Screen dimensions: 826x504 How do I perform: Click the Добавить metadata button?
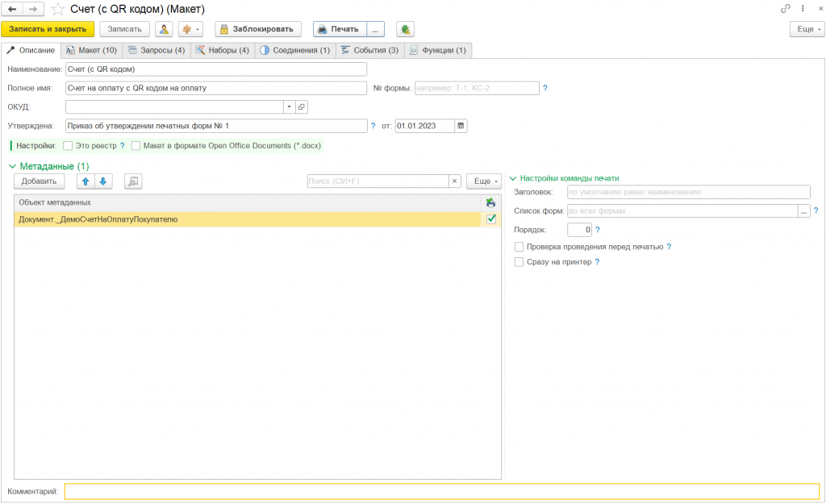(x=39, y=181)
